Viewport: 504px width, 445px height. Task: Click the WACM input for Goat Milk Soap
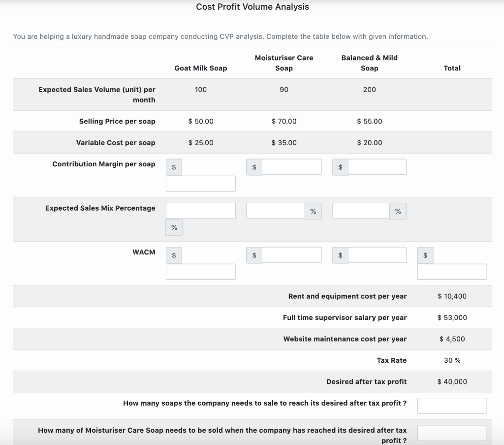click(x=200, y=271)
